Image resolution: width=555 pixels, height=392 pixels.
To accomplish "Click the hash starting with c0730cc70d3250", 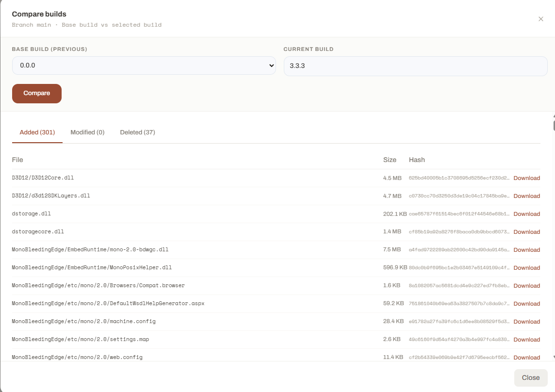I will click(459, 196).
